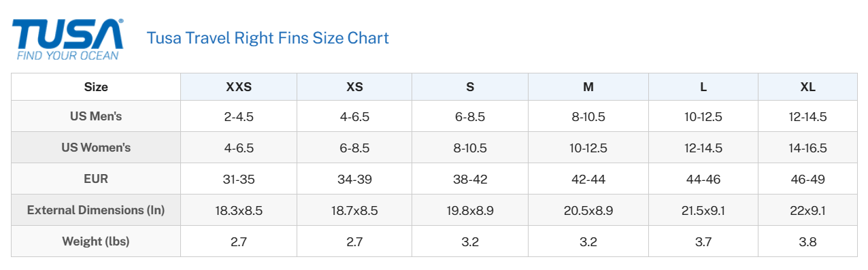Click the 22x9.1 dimensions cell
Viewport: 868px width, 270px height.
(807, 210)
